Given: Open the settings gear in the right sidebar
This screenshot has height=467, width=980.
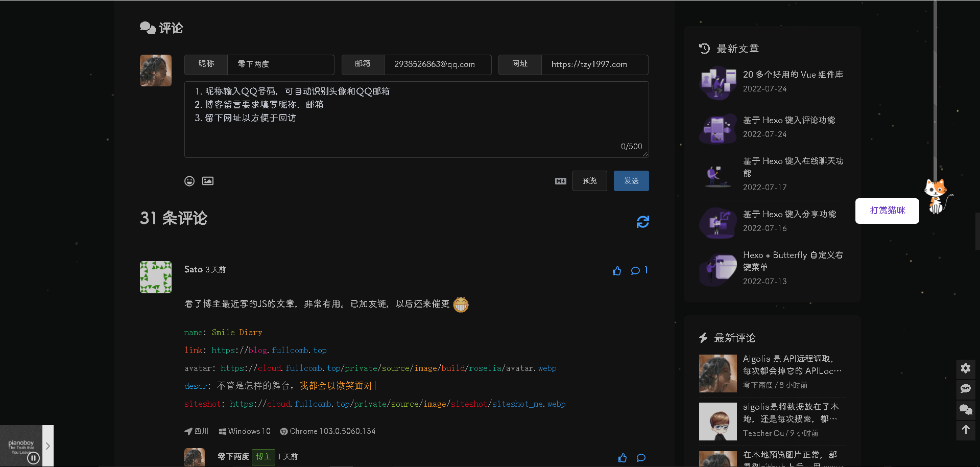Looking at the screenshot, I should pos(965,368).
